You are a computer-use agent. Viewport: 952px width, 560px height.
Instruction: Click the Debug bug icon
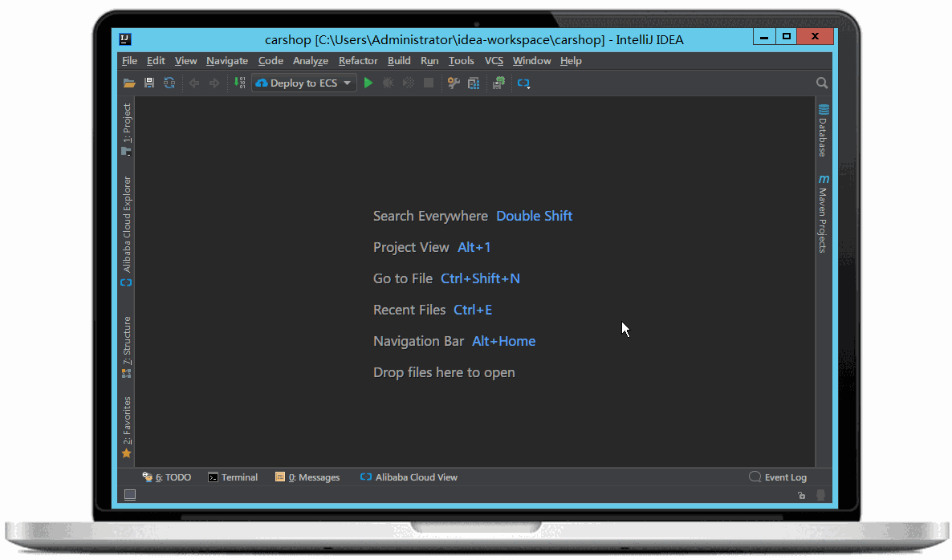pyautogui.click(x=388, y=83)
